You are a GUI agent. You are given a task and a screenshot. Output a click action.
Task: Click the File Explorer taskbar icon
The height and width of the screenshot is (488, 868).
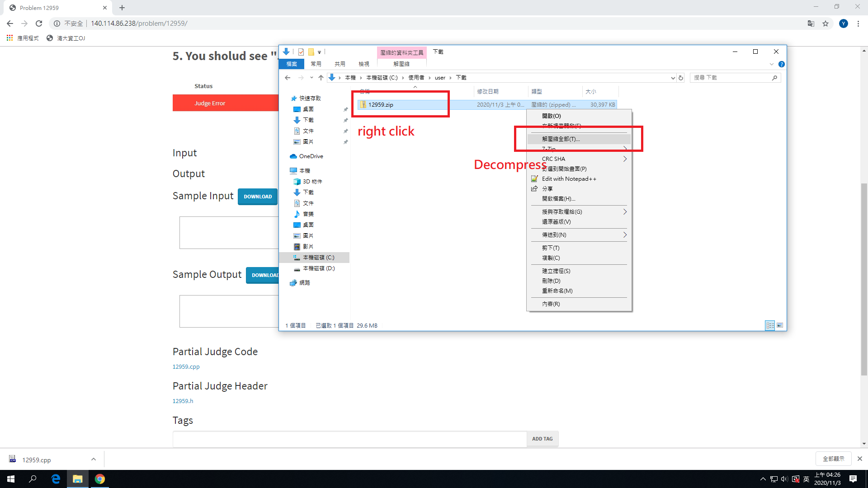(x=78, y=479)
